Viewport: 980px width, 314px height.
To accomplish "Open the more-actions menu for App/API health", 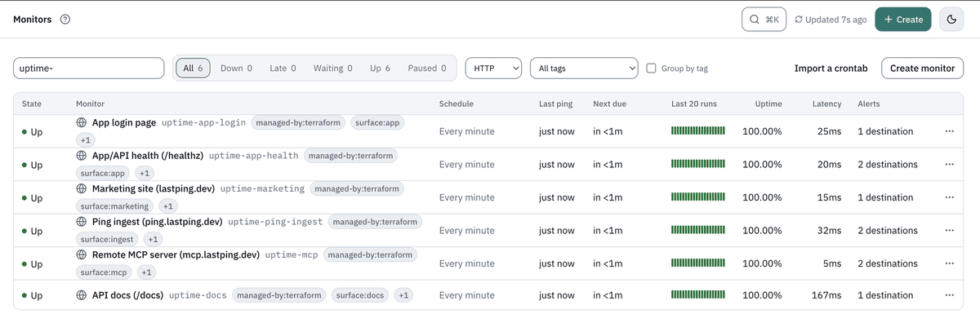I will (x=949, y=165).
